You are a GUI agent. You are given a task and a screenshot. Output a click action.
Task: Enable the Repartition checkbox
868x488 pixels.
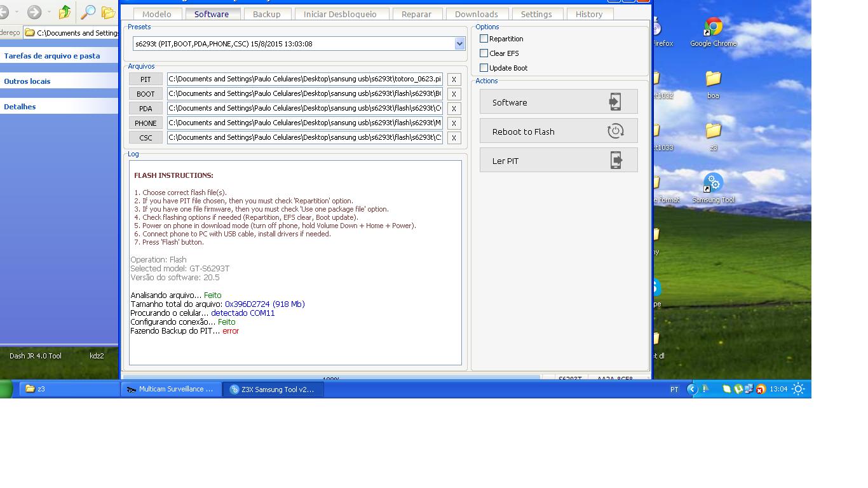click(x=484, y=39)
